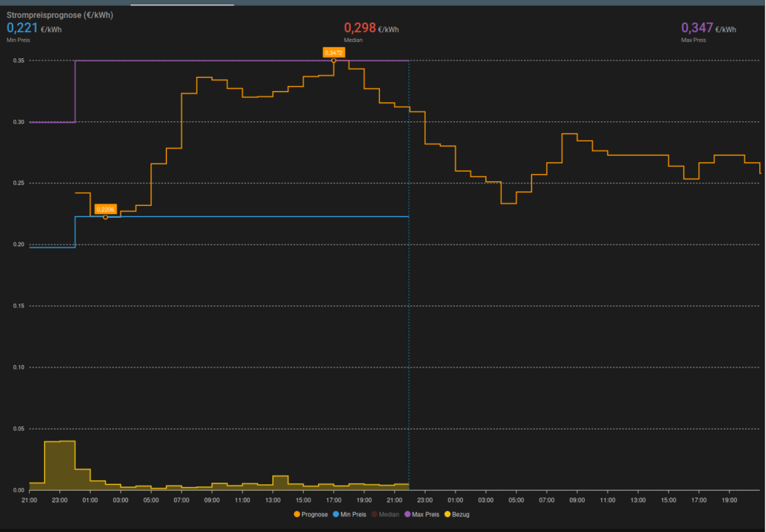
Task: Toggle the Min Preis legend entry
Action: pyautogui.click(x=349, y=514)
